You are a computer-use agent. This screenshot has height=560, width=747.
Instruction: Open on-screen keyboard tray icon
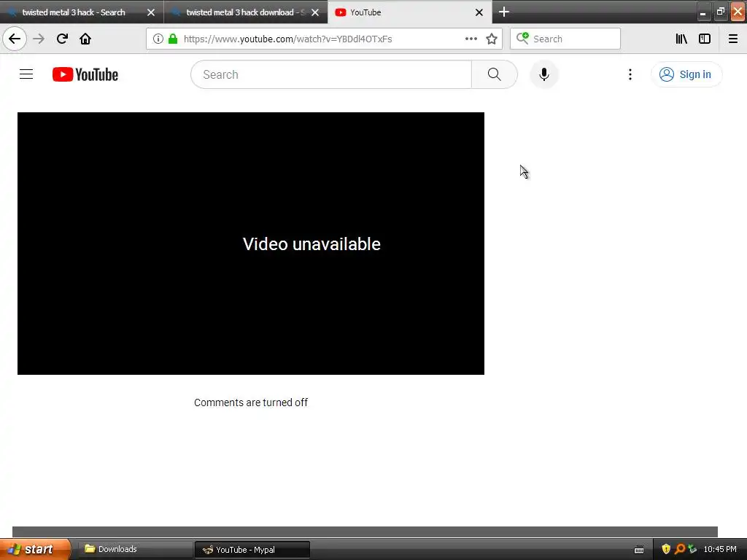[x=639, y=550]
